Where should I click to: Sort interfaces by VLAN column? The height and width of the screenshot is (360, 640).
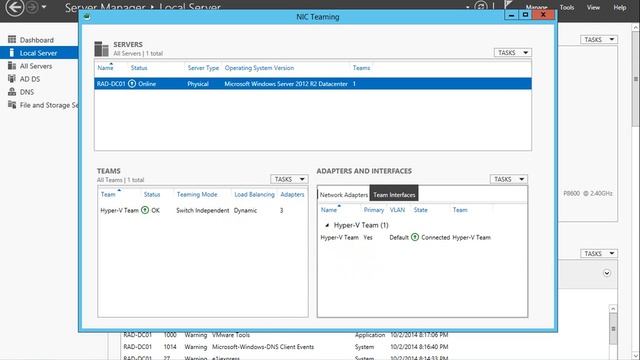click(x=397, y=210)
